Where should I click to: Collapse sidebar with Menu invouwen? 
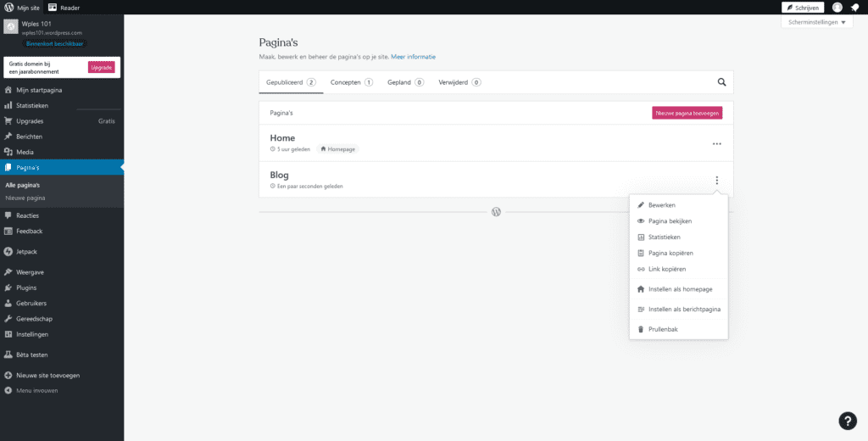point(62,391)
